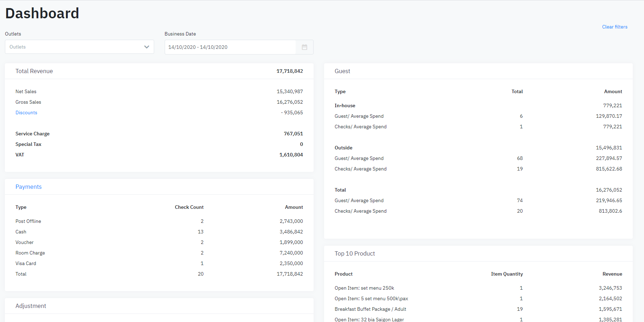Open the Discounts link
This screenshot has height=322, width=644.
26,112
